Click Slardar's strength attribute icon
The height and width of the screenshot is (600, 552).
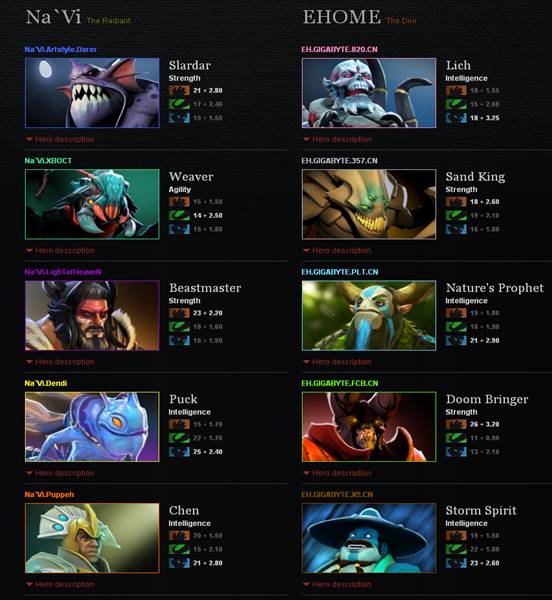179,90
